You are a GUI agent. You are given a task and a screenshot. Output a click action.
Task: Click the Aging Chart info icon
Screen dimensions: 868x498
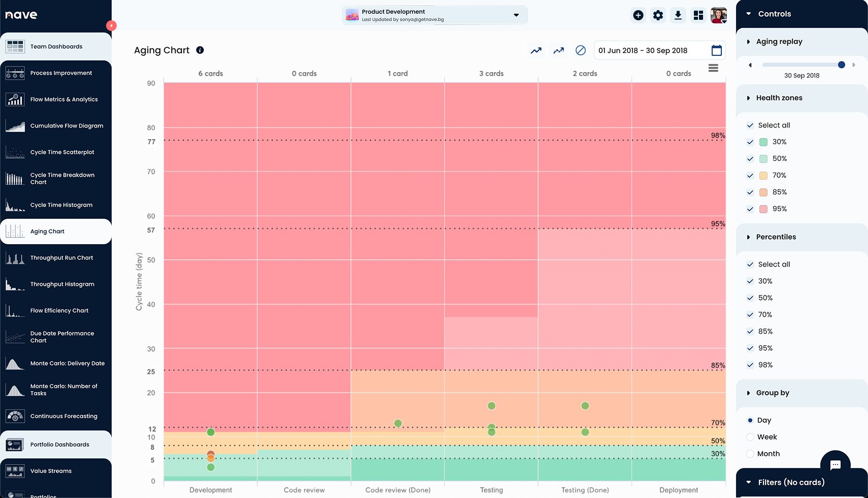click(200, 50)
